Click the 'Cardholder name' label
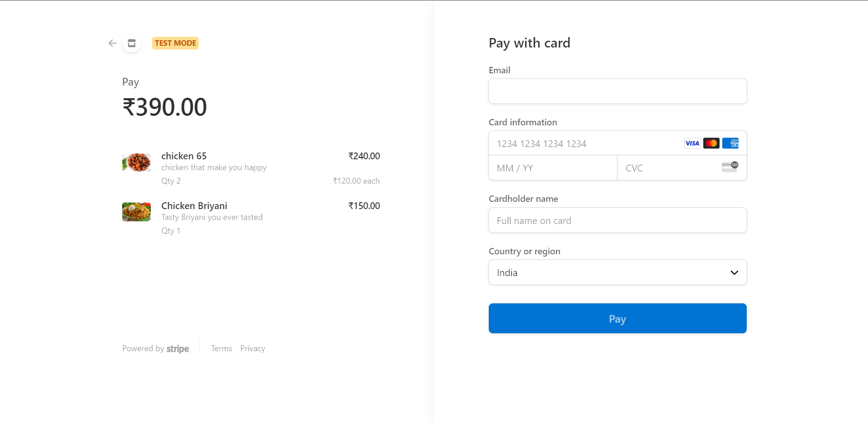The height and width of the screenshot is (424, 868). coord(523,199)
